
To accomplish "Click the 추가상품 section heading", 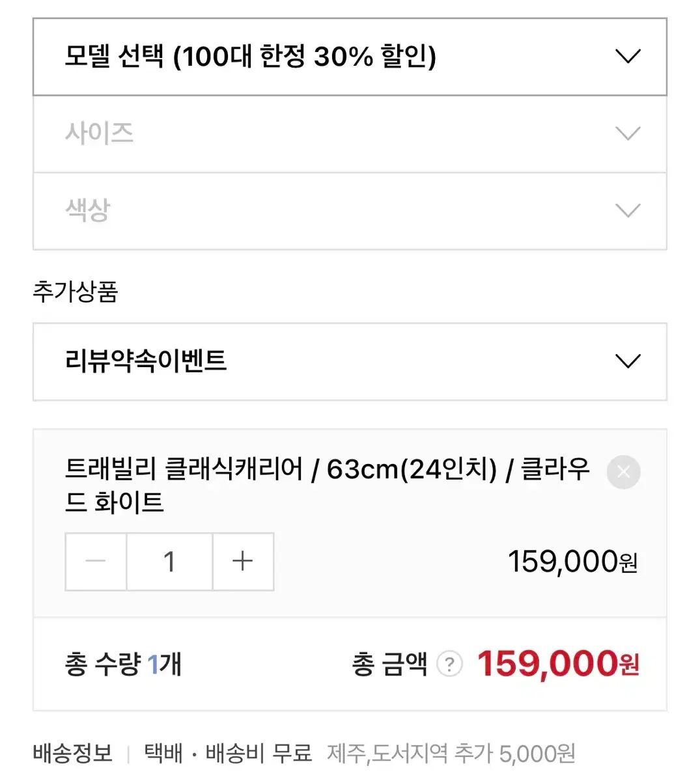I will (76, 291).
